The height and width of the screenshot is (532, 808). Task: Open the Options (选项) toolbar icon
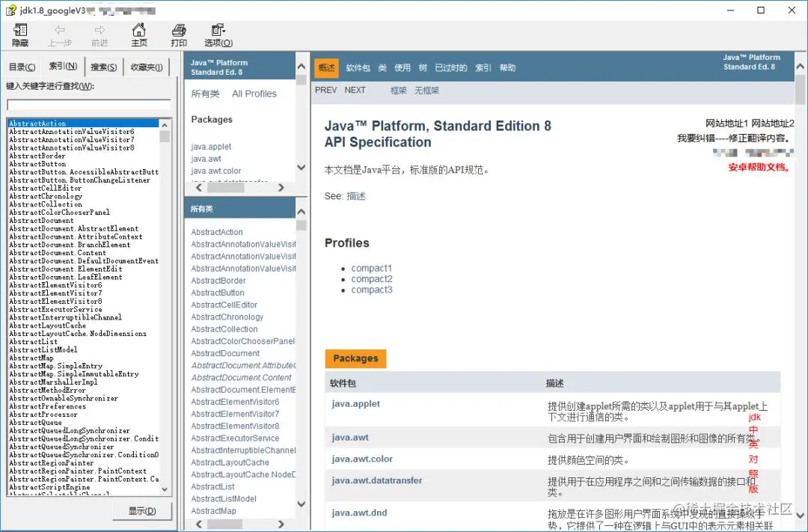point(218,36)
